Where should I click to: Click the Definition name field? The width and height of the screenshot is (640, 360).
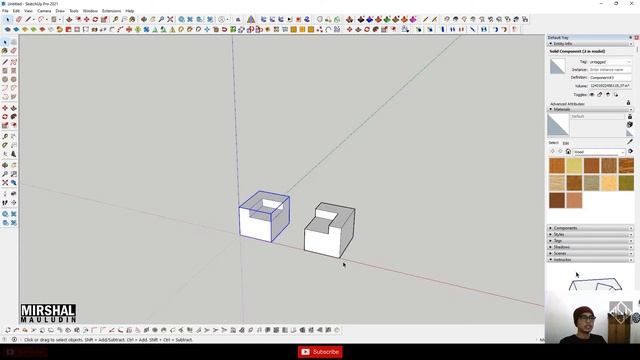[x=610, y=78]
